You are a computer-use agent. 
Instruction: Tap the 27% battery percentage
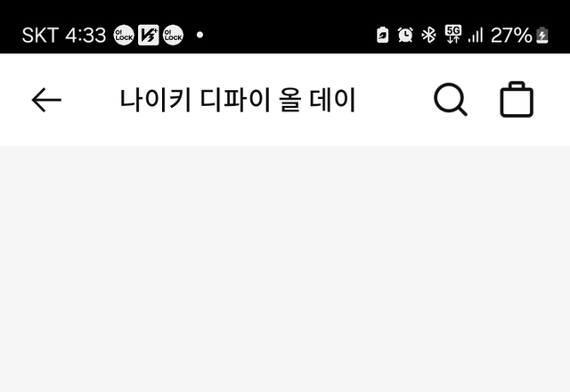point(511,36)
